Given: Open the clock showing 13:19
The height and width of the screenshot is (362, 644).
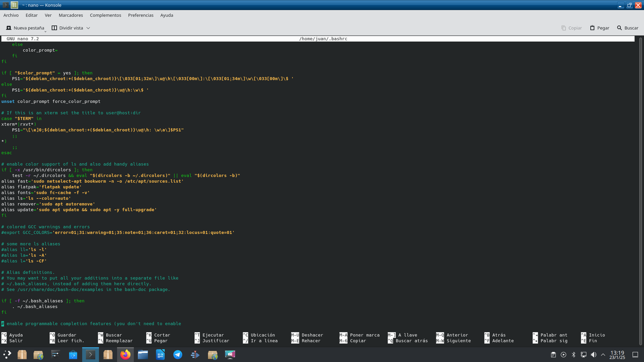Looking at the screenshot, I should [617, 354].
